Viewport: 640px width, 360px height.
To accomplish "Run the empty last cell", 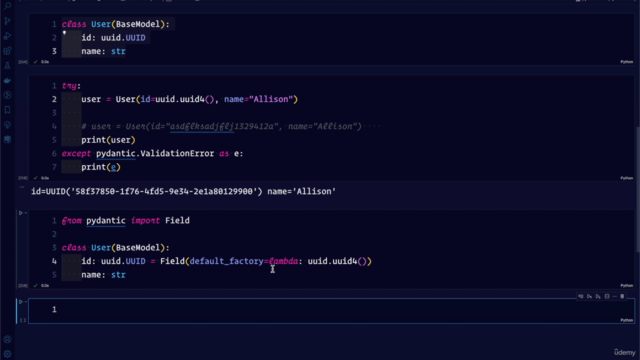I will pos(20,302).
